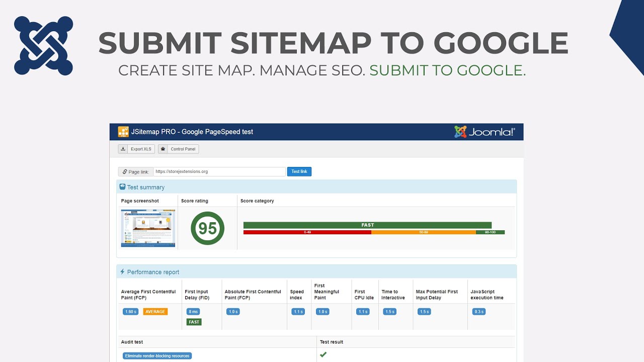This screenshot has height=362, width=644.
Task: Click the 1.60 s FCP value badge
Action: [x=130, y=312]
